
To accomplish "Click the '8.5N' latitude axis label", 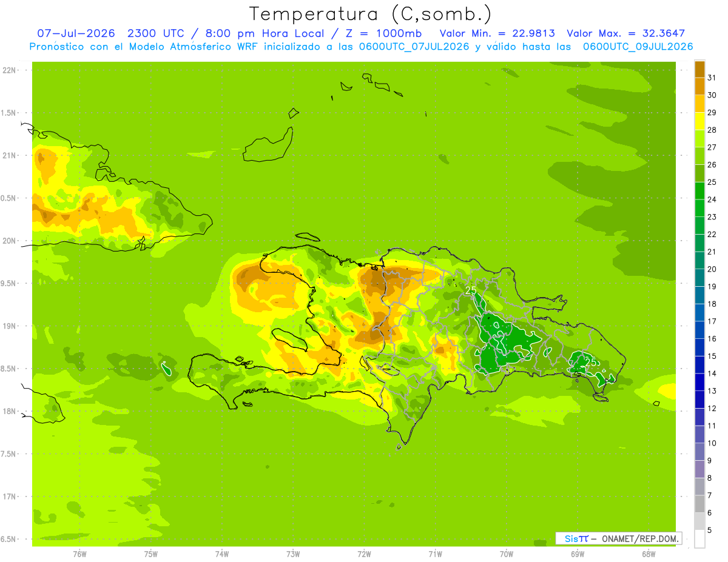I will point(9,369).
